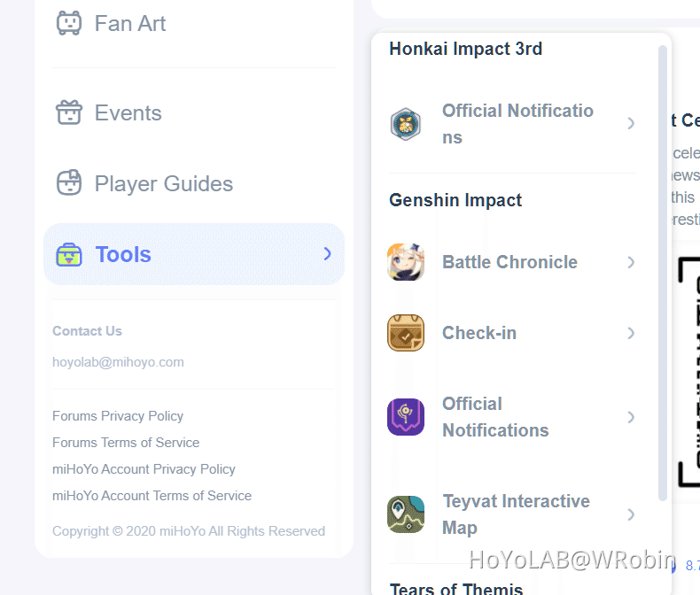Expand the Tools menu chevron
The image size is (700, 595).
click(x=327, y=254)
